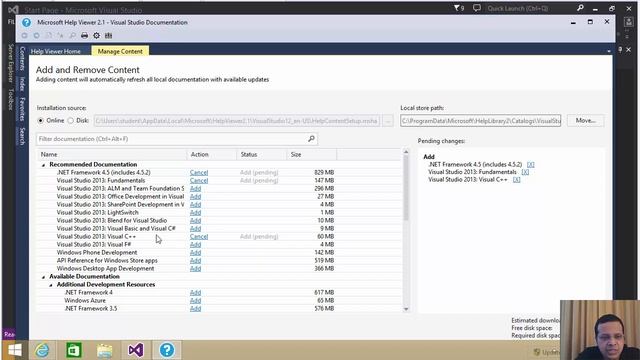The width and height of the screenshot is (640, 360).
Task: Switch to the Help Viewer Home tab
Action: coord(56,51)
